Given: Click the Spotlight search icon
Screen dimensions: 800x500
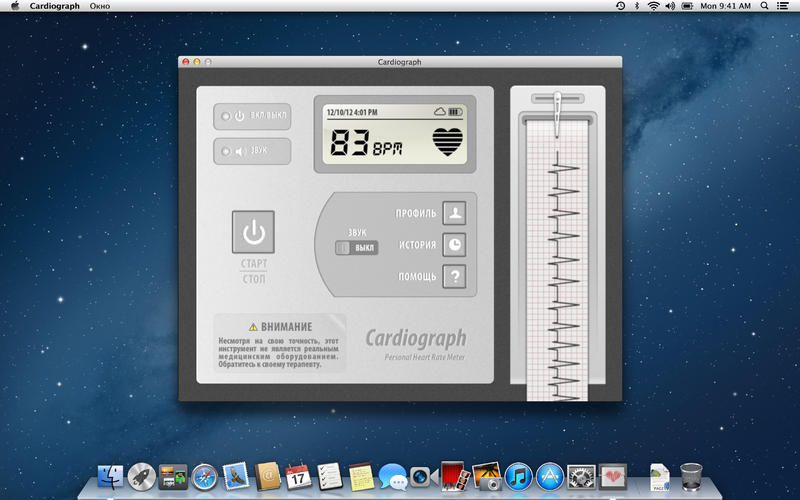Looking at the screenshot, I should [x=764, y=6].
